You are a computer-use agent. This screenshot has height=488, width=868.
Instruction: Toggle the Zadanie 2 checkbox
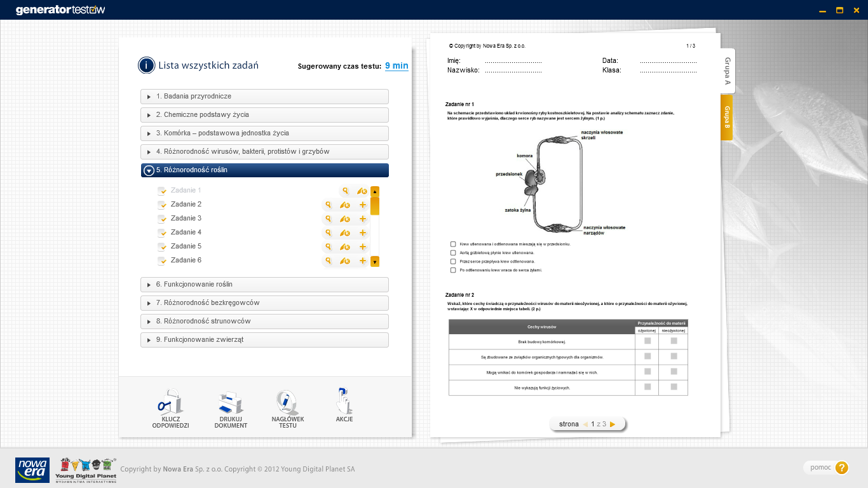pos(162,205)
